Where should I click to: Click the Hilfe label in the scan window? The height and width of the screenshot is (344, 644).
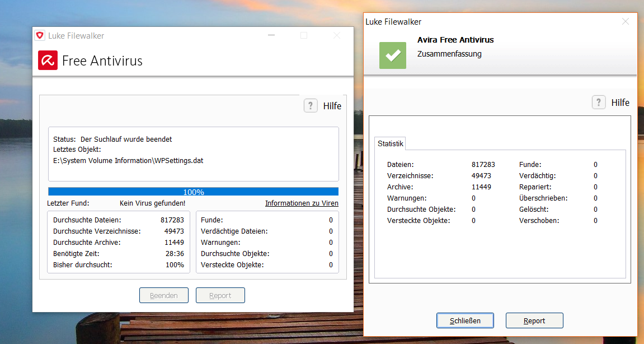pyautogui.click(x=332, y=106)
